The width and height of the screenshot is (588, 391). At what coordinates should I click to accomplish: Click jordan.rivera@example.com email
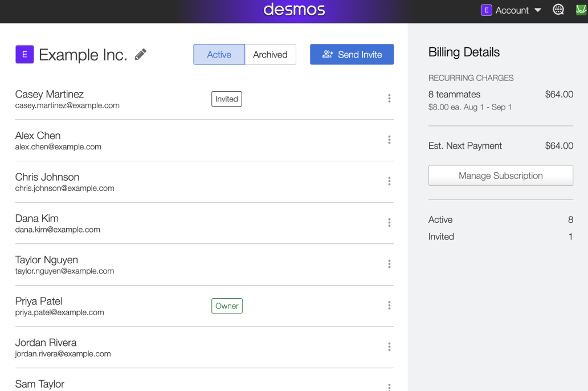(63, 354)
